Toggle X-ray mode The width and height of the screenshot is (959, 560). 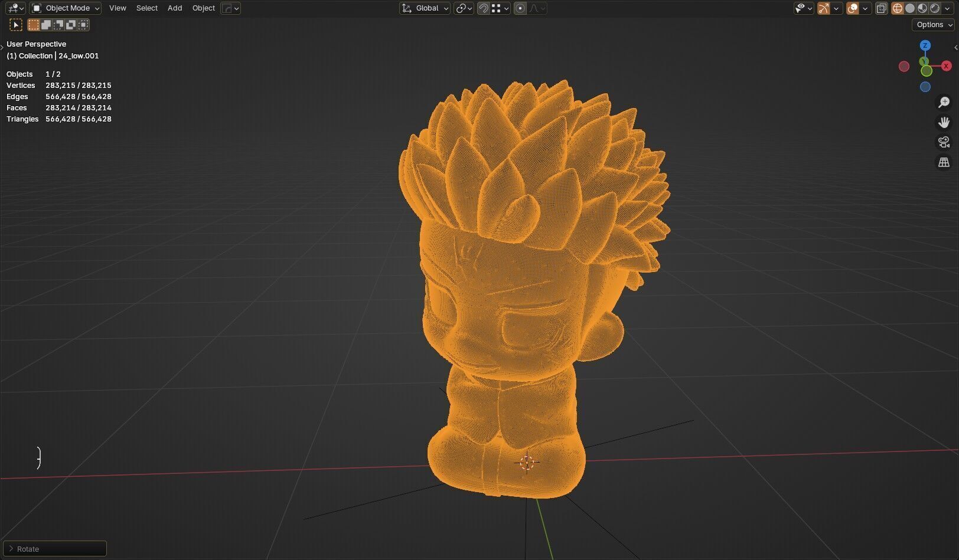pyautogui.click(x=881, y=8)
